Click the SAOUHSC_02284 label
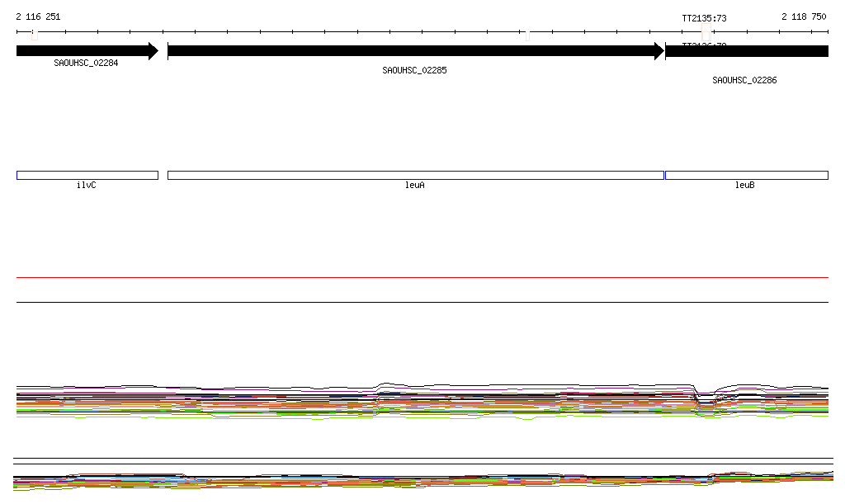 [x=86, y=63]
